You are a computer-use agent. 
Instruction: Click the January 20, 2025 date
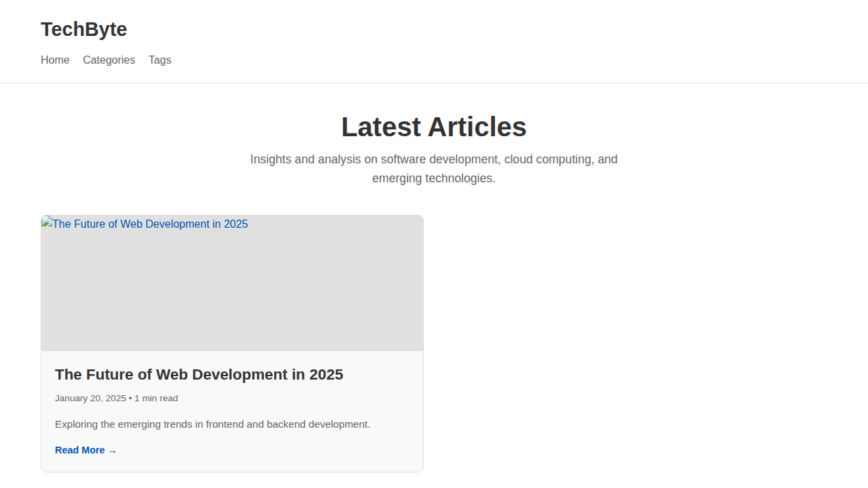point(90,398)
